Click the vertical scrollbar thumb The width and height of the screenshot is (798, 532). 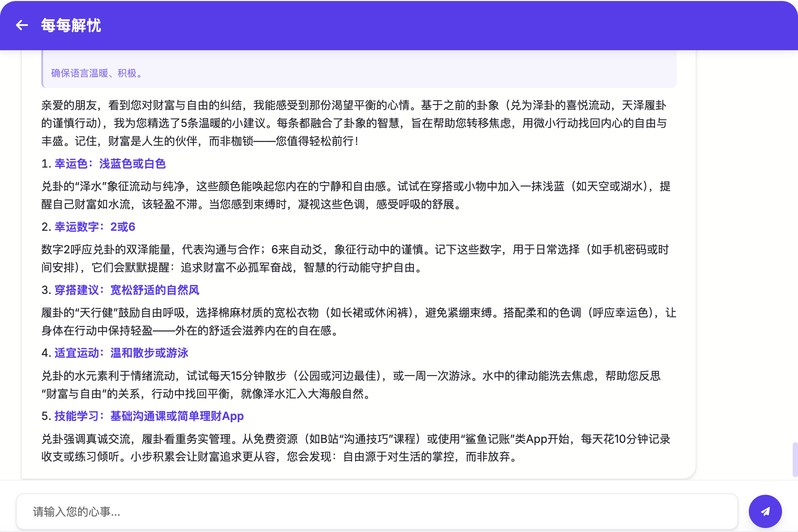click(795, 460)
